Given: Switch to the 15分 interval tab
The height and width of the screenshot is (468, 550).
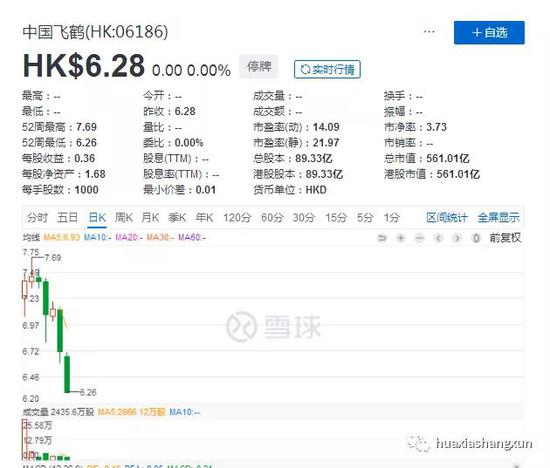Looking at the screenshot, I should click(336, 218).
